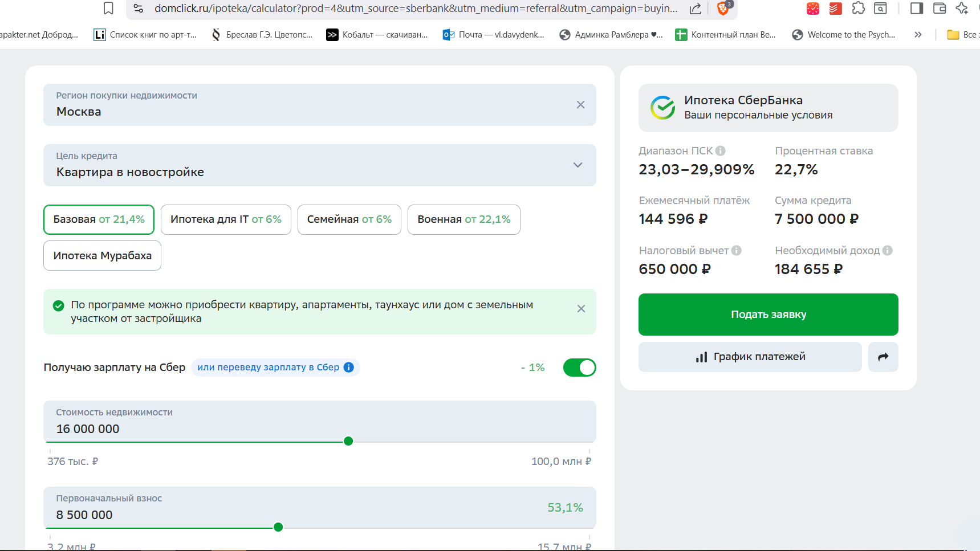Click the 'Подать заявку' button
980x551 pixels.
pyautogui.click(x=768, y=315)
